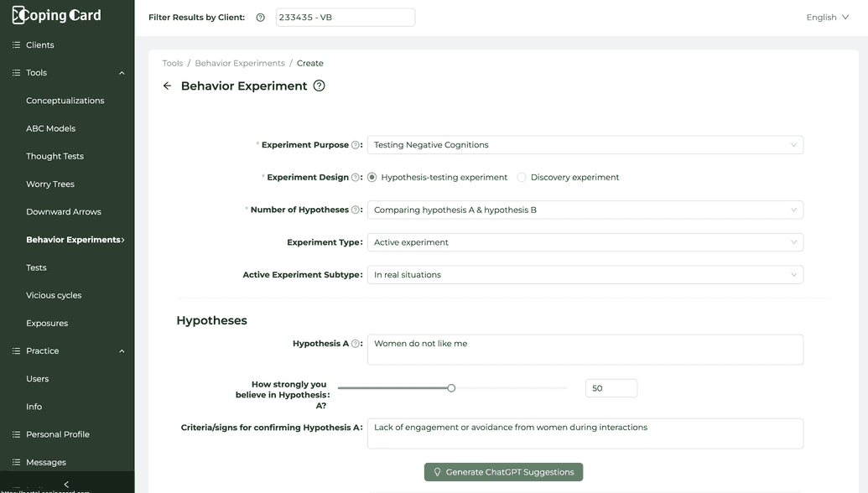Click the Criteria for confirming Hypothesis A field
The width and height of the screenshot is (868, 493).
585,433
